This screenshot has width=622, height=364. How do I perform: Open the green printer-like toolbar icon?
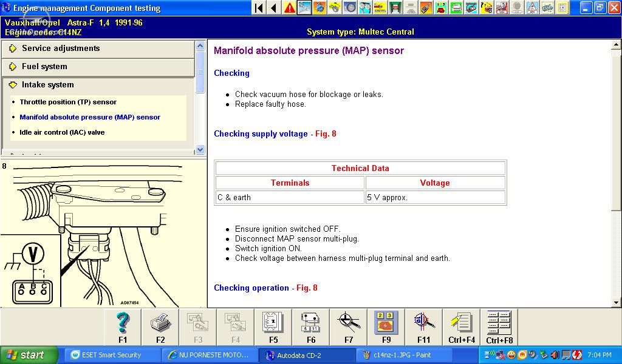[457, 7]
